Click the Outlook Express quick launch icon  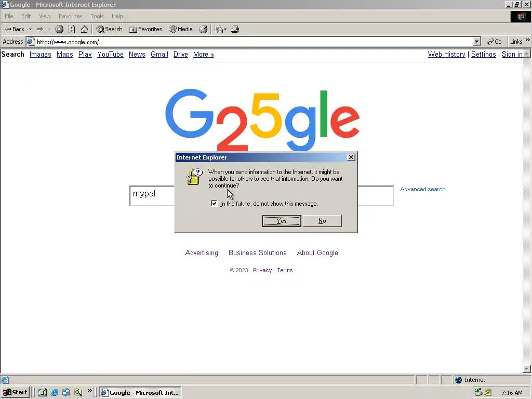pos(66,393)
